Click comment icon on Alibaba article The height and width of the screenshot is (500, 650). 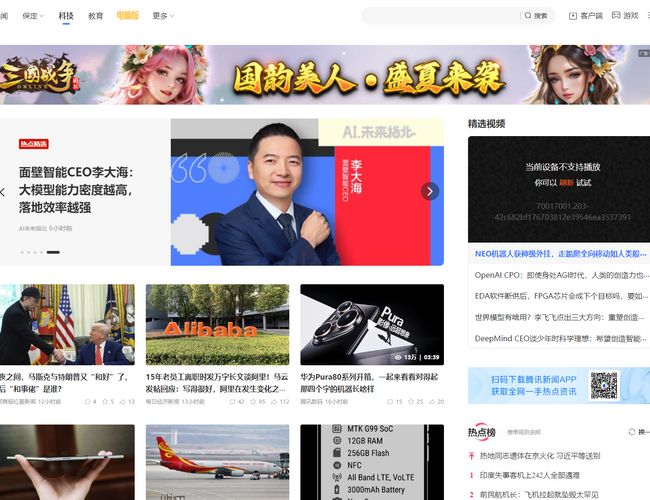(x=233, y=402)
